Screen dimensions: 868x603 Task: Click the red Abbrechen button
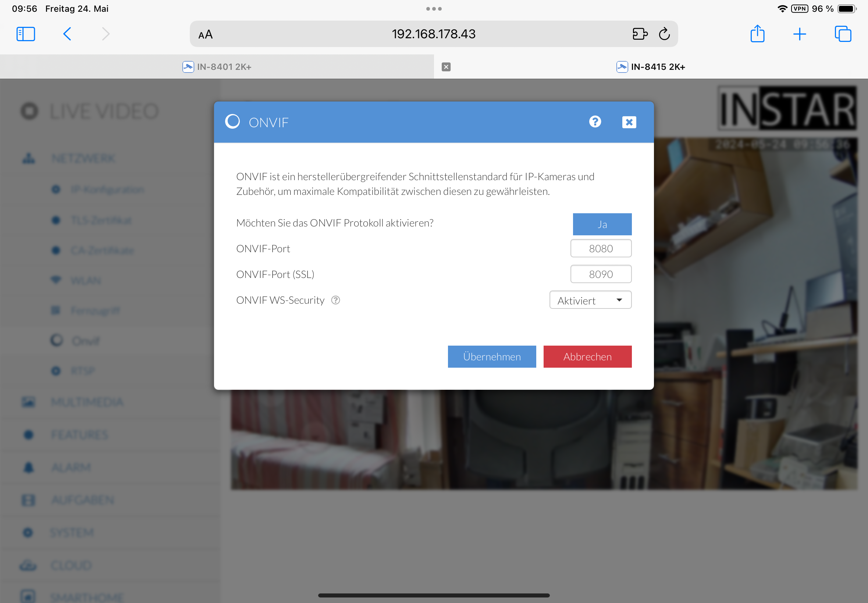pos(587,357)
